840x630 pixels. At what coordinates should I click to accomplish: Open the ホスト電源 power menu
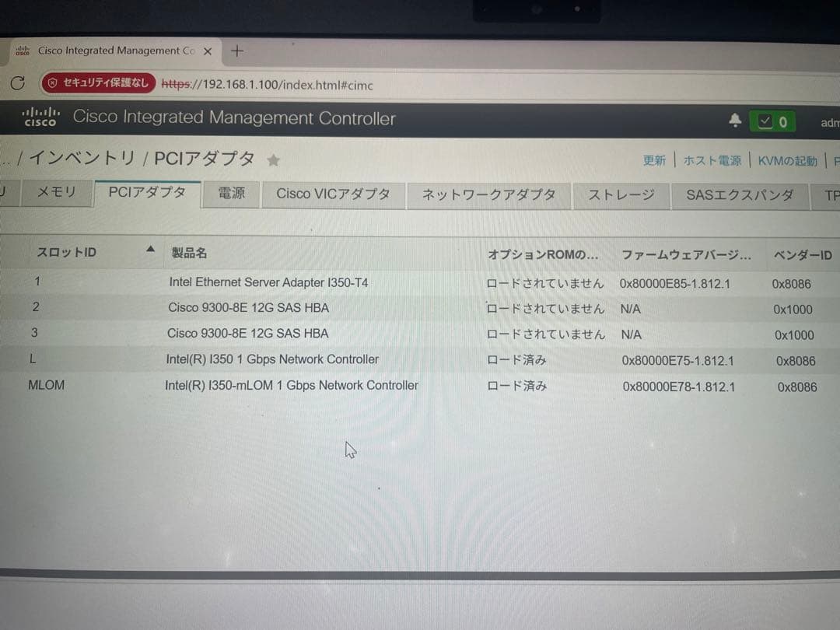click(712, 159)
